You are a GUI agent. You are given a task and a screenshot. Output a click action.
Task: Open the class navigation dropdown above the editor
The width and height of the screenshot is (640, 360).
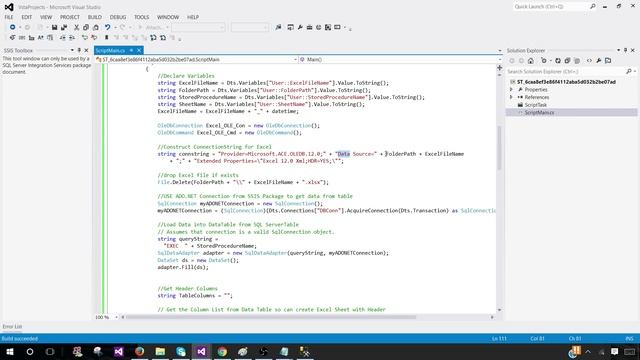click(x=295, y=60)
